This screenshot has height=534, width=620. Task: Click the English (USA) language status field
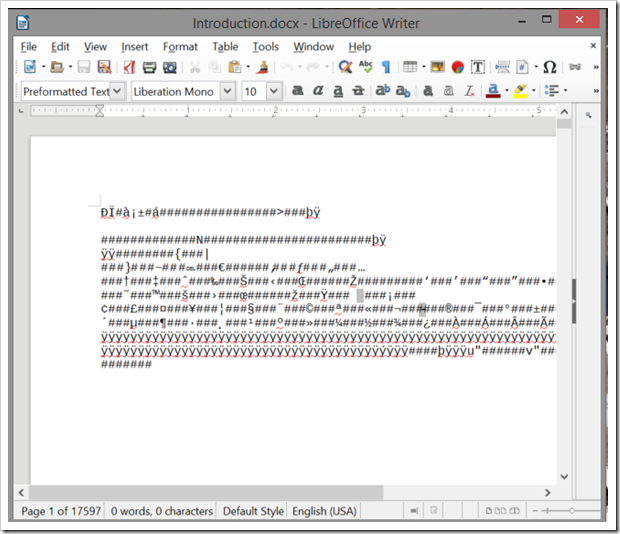point(324,511)
